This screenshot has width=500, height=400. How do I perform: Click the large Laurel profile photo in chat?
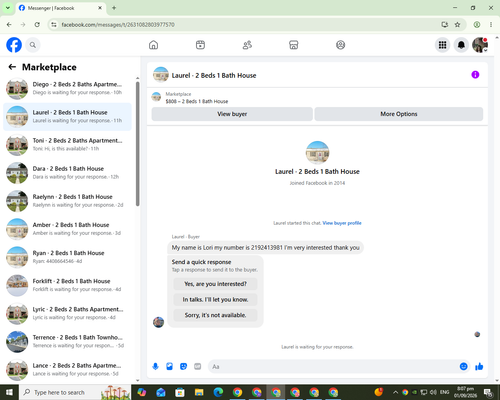tap(317, 152)
